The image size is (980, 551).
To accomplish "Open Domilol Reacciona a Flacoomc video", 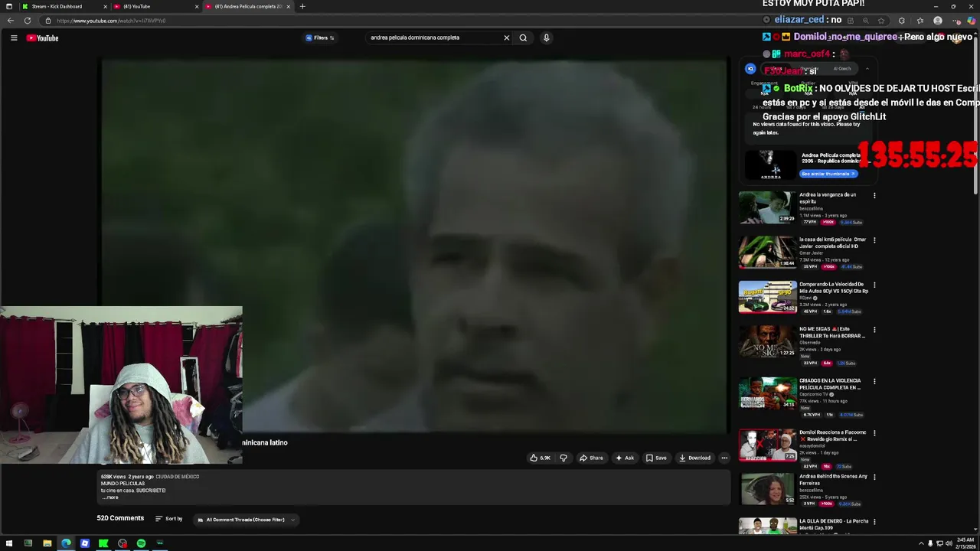I will tap(767, 445).
